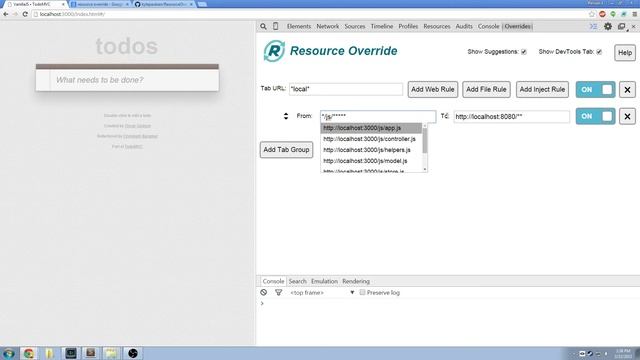Select app.js suggestion from list
640x360 pixels.
click(371, 128)
